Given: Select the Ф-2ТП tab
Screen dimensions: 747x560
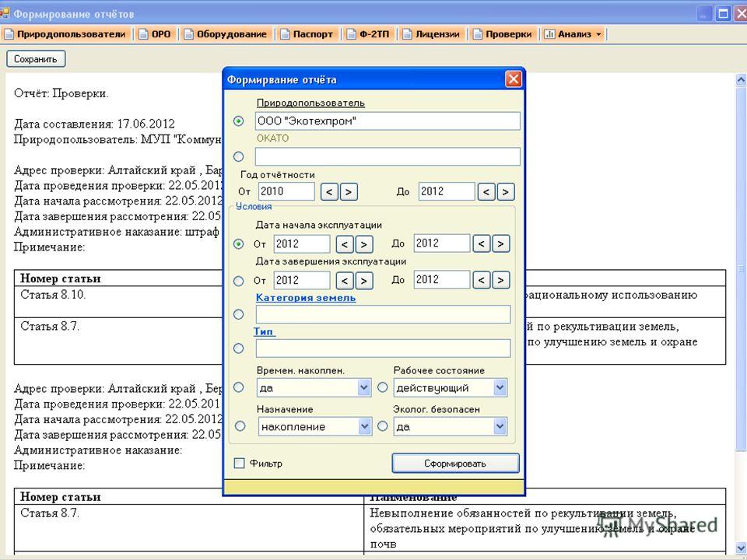Looking at the screenshot, I should pyautogui.click(x=368, y=34).
